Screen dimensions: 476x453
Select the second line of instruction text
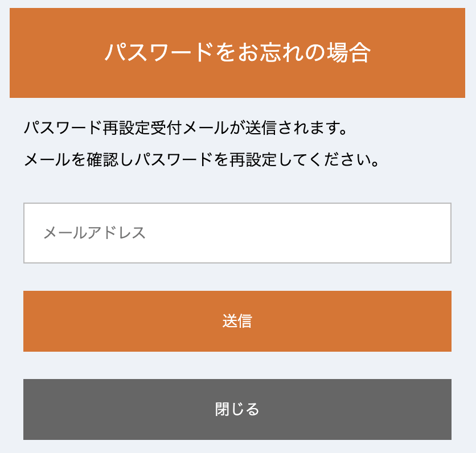tap(202, 159)
